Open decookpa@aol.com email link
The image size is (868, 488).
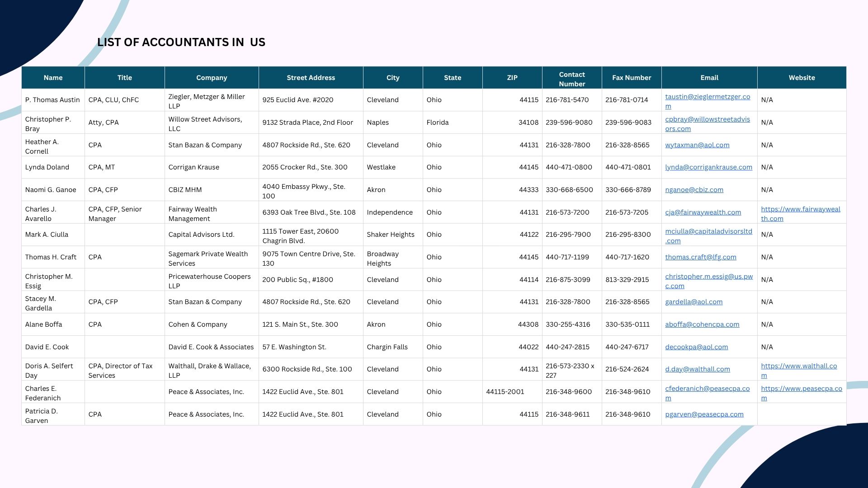(x=696, y=347)
